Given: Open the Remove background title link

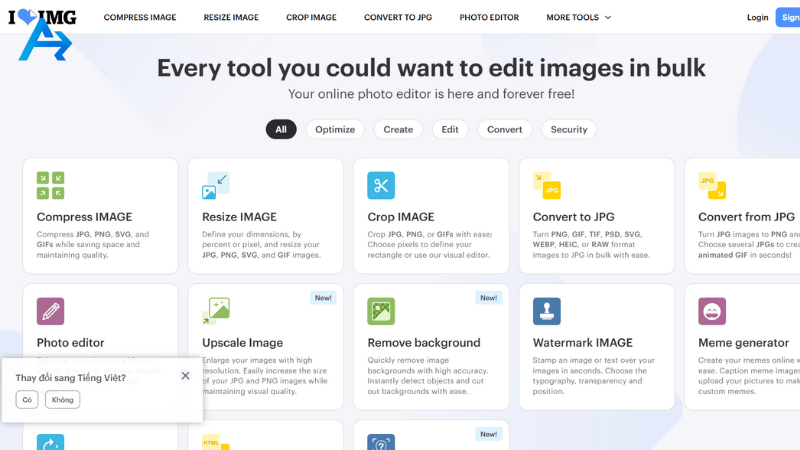Looking at the screenshot, I should 424,343.
